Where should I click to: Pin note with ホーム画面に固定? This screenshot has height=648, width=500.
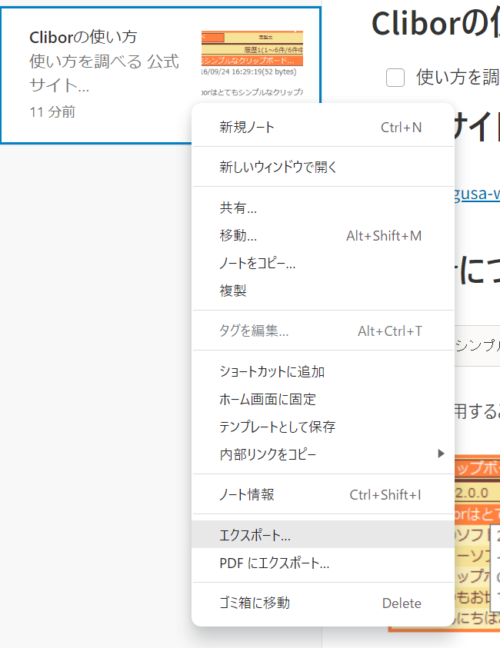click(x=323, y=399)
